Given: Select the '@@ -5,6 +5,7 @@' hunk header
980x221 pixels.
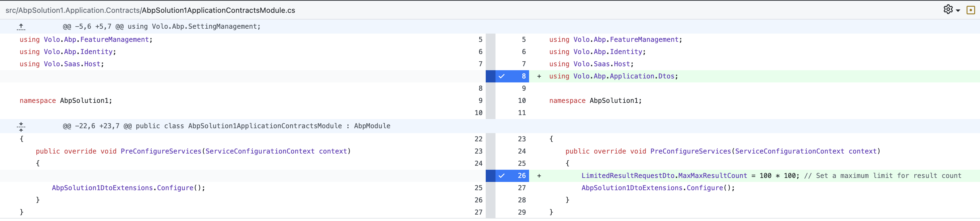Looking at the screenshot, I should coord(162,27).
